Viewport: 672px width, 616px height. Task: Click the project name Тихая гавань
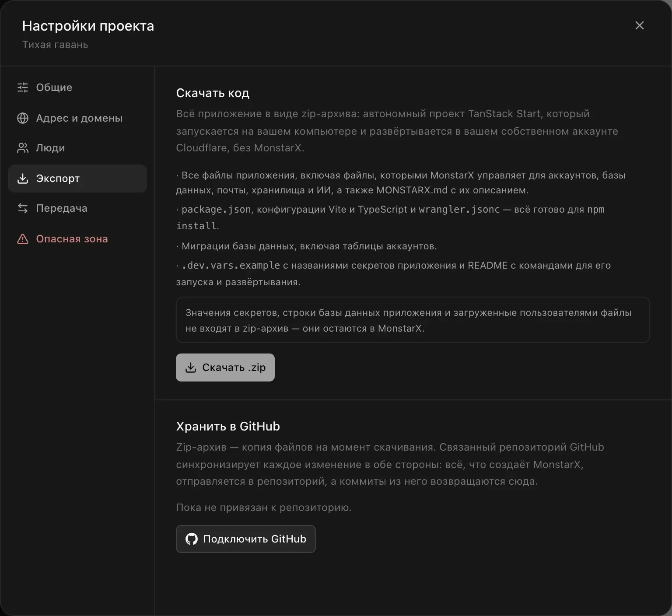pos(55,45)
